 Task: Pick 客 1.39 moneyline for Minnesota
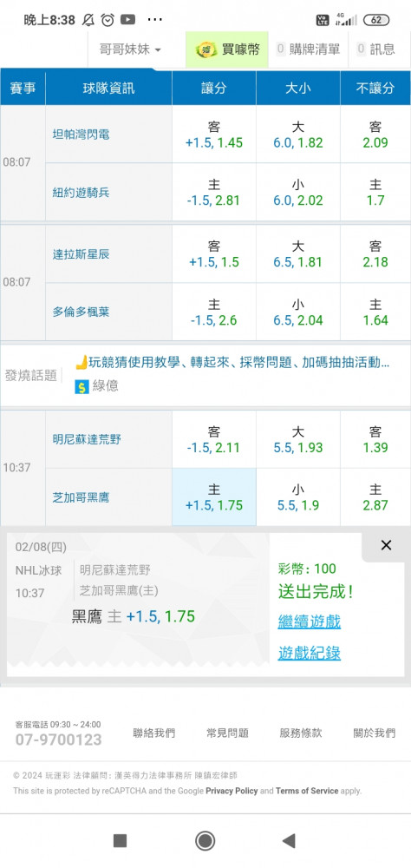tap(375, 439)
